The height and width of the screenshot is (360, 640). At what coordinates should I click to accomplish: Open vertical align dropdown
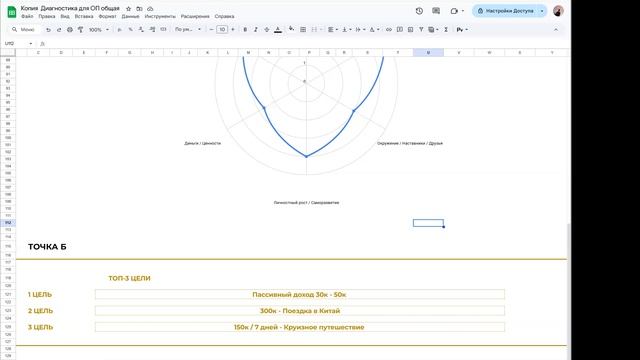346,29
